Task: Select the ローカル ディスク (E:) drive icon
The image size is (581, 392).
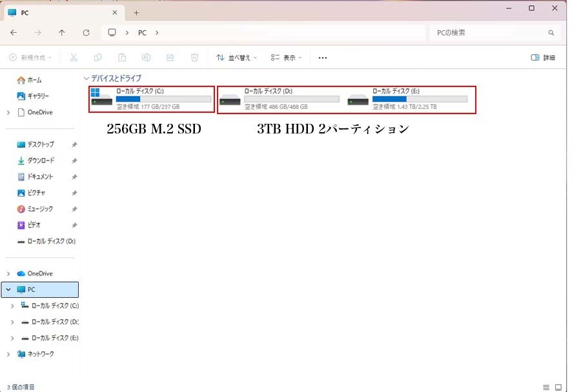Action: point(358,101)
